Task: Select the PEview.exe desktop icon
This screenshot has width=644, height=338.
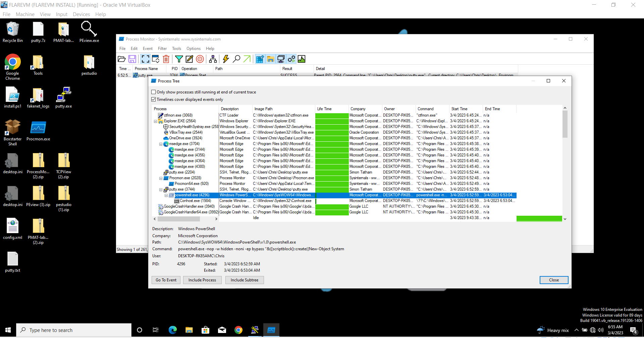Action: (x=89, y=32)
